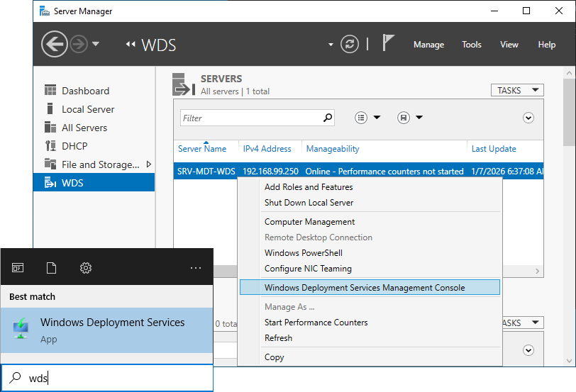Open the Manage menu
Viewport: 576px width, 392px height.
[428, 45]
